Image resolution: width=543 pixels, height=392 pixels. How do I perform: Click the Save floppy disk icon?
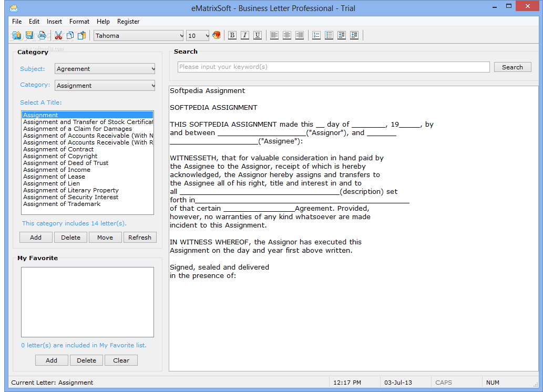click(29, 35)
